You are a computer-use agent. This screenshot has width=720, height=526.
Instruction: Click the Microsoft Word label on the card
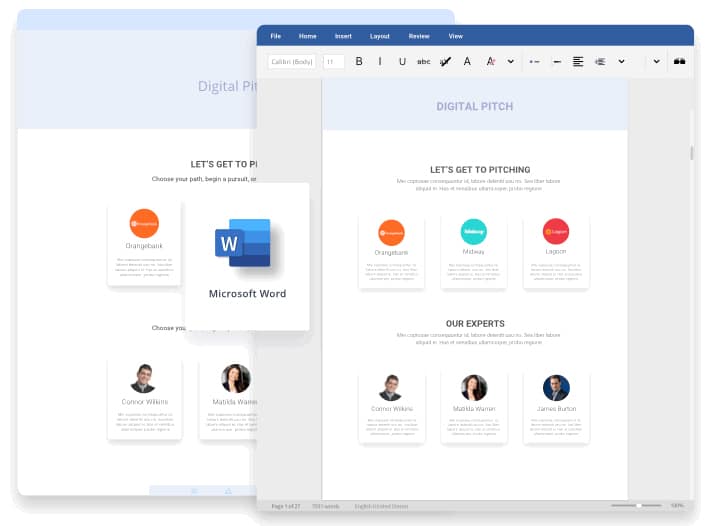pos(247,294)
